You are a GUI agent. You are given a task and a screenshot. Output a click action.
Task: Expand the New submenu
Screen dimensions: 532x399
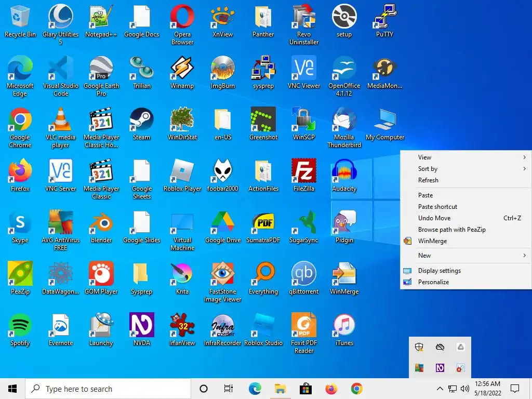coord(466,256)
